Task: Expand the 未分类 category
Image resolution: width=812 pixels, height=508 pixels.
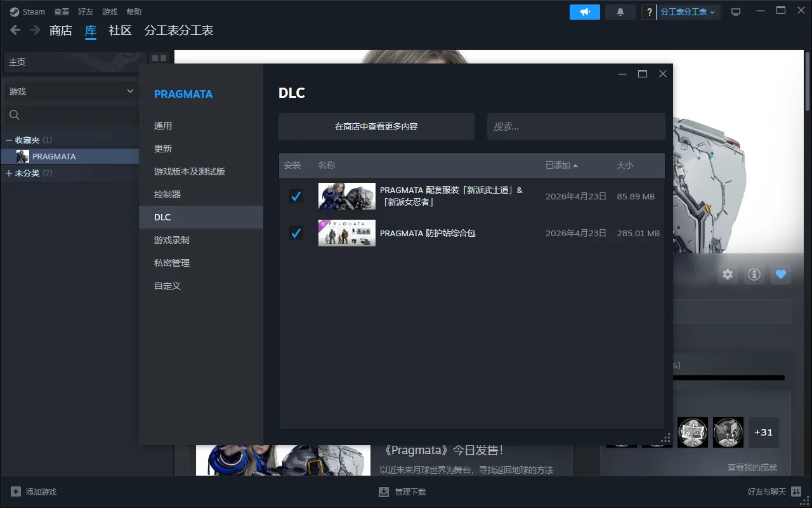Action: [9, 173]
